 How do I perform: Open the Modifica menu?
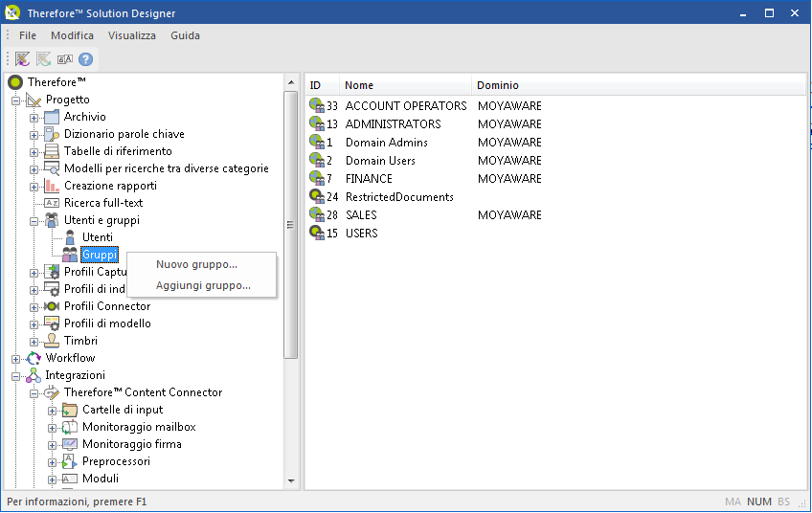coord(72,35)
